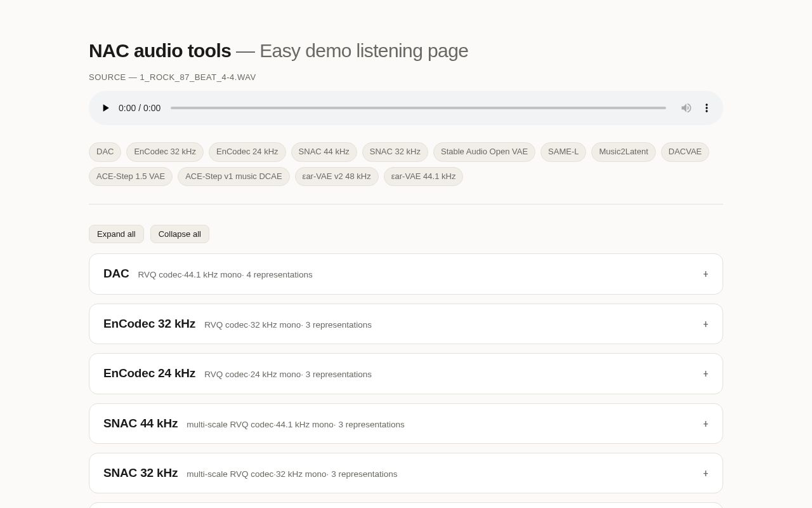Expand the EnCodec 24 kHz panel

406,374
